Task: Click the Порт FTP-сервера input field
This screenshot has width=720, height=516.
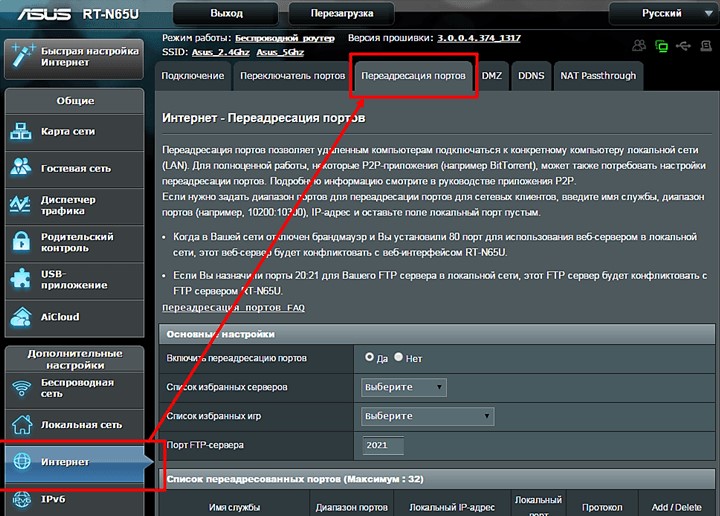Action: 383,445
